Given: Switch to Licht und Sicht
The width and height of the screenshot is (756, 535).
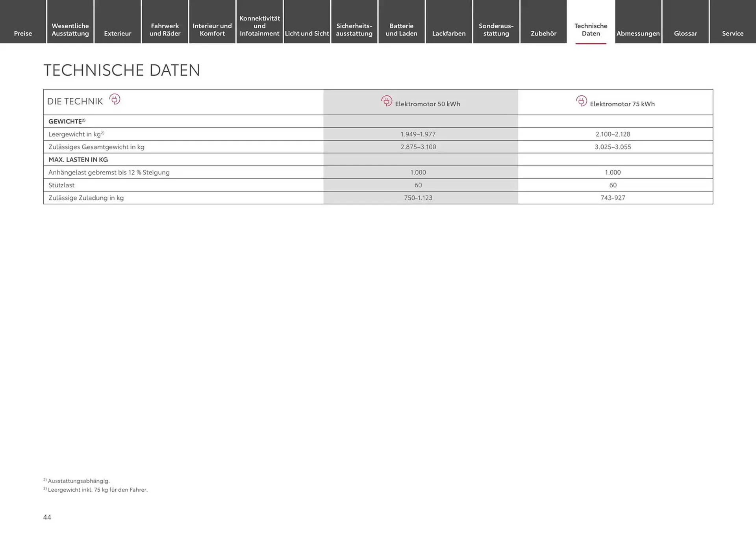Looking at the screenshot, I should tap(307, 33).
